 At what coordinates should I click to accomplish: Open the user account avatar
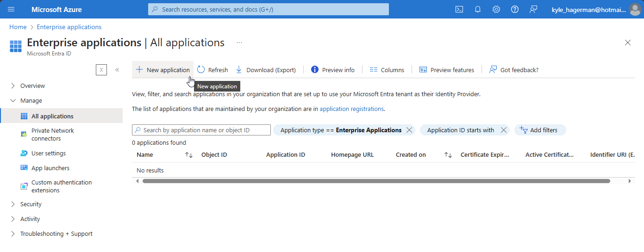(x=635, y=9)
